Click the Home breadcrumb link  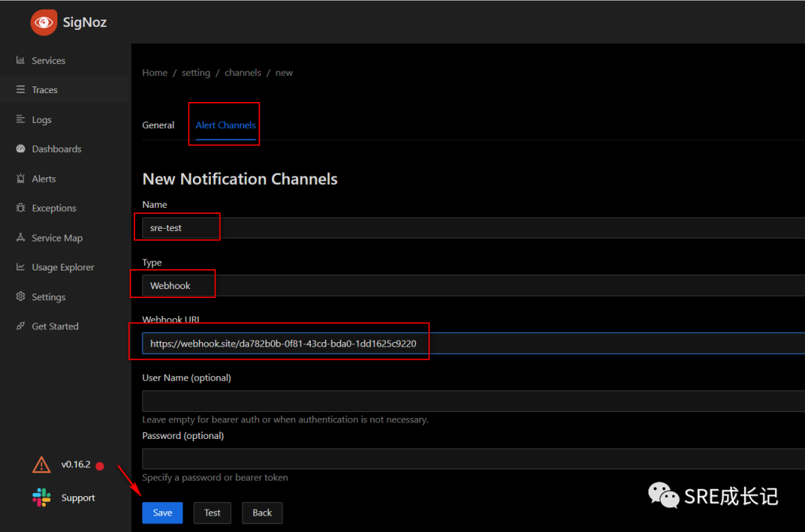154,73
